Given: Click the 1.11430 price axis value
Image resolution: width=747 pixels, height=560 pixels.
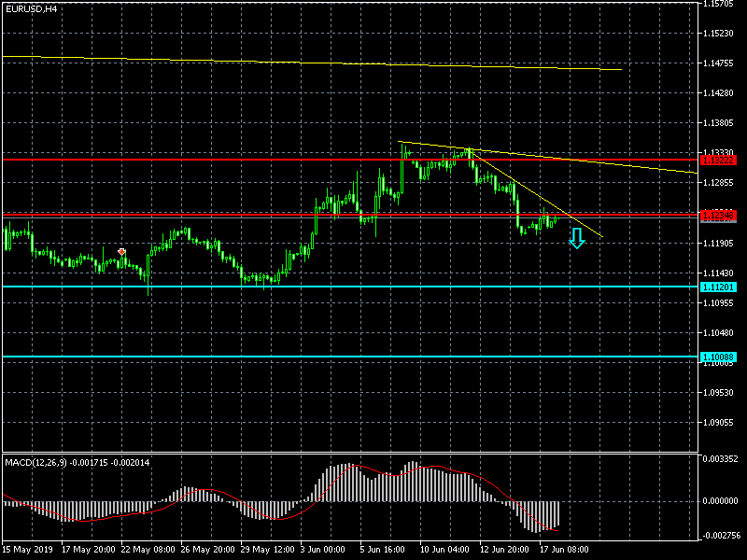Looking at the screenshot, I should [x=718, y=273].
